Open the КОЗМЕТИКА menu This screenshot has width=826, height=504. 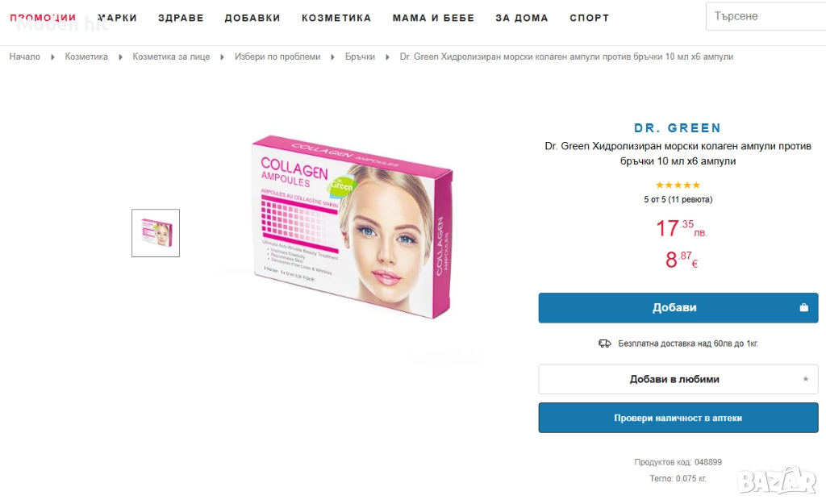point(336,18)
